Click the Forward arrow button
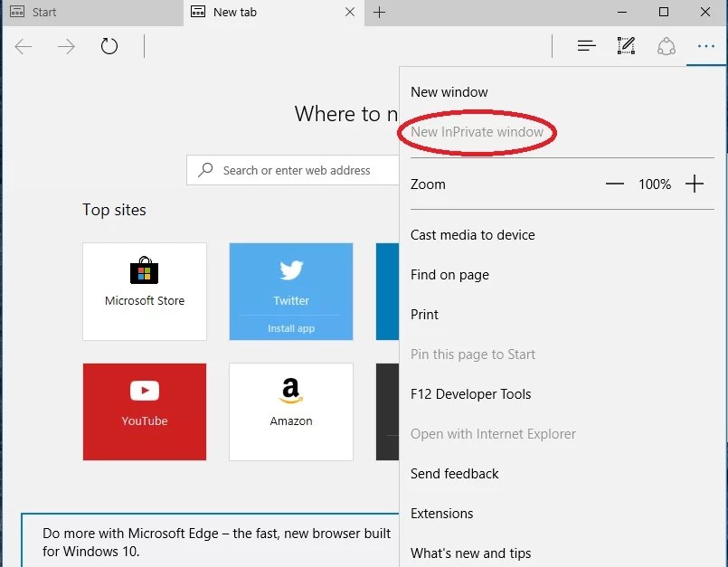Image resolution: width=728 pixels, height=567 pixels. coord(66,46)
